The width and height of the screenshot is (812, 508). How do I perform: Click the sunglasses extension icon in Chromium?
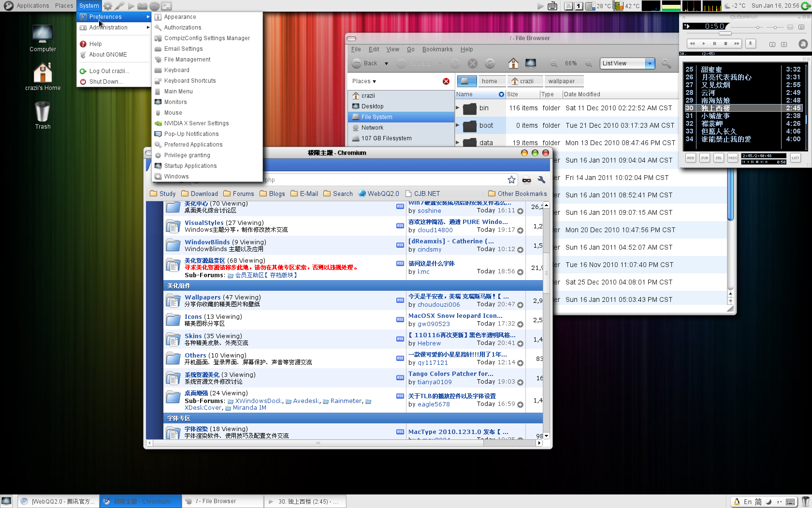[526, 180]
